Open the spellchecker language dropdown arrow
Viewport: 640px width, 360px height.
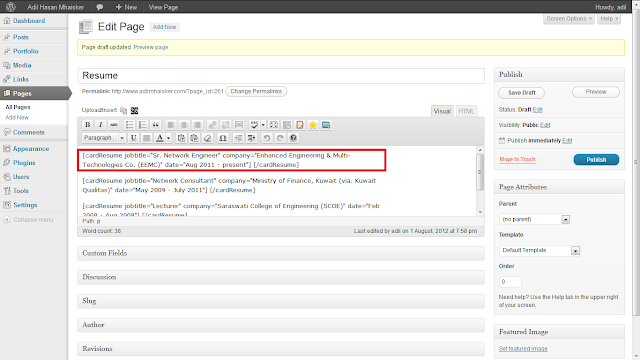click(x=263, y=125)
